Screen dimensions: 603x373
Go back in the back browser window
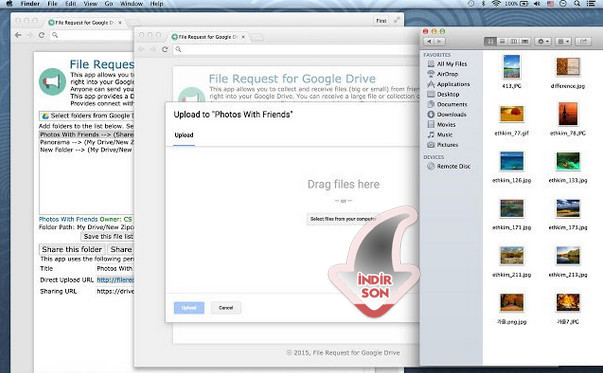[18, 35]
